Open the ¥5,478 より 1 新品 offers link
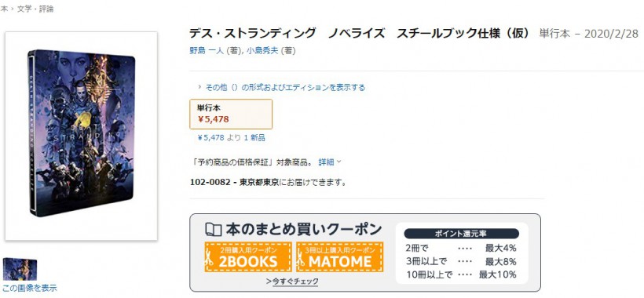Screen dimensions: 644x298 pos(231,138)
